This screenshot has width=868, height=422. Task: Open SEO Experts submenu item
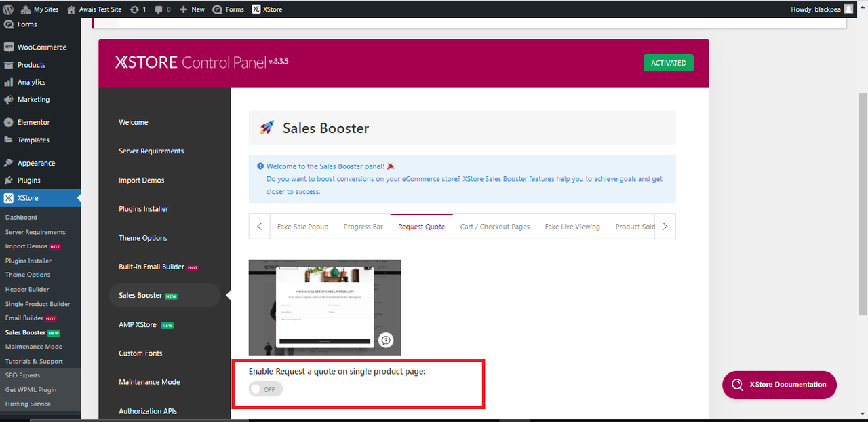pyautogui.click(x=22, y=375)
